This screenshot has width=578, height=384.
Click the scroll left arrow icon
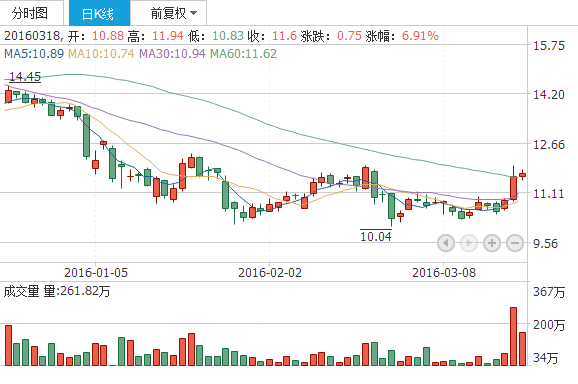click(446, 243)
